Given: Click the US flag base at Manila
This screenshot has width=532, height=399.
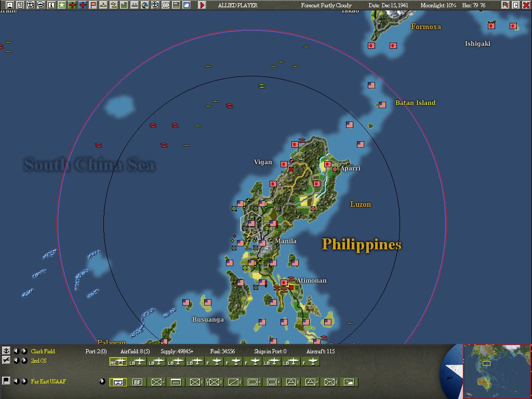Looking at the screenshot, I should point(262,243).
